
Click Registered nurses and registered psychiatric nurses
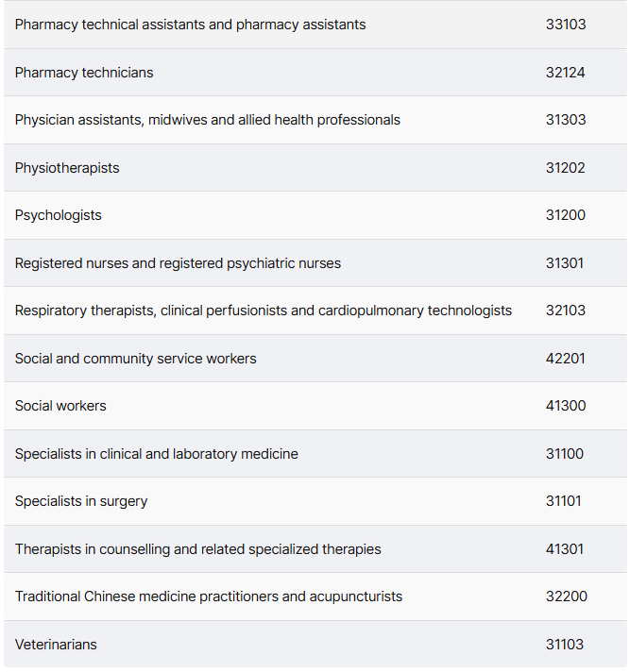(178, 263)
